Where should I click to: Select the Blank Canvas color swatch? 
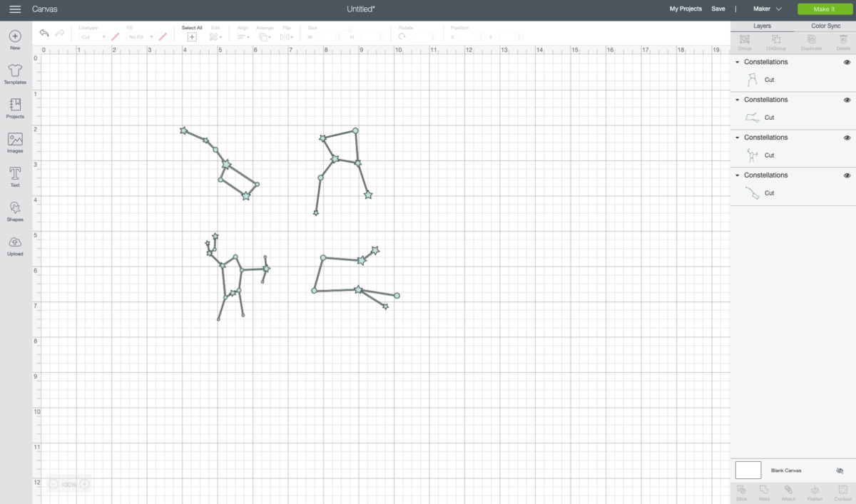[748, 470]
